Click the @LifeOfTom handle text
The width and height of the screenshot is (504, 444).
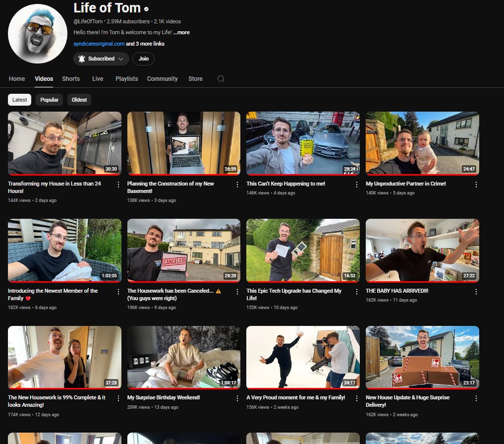tap(88, 21)
